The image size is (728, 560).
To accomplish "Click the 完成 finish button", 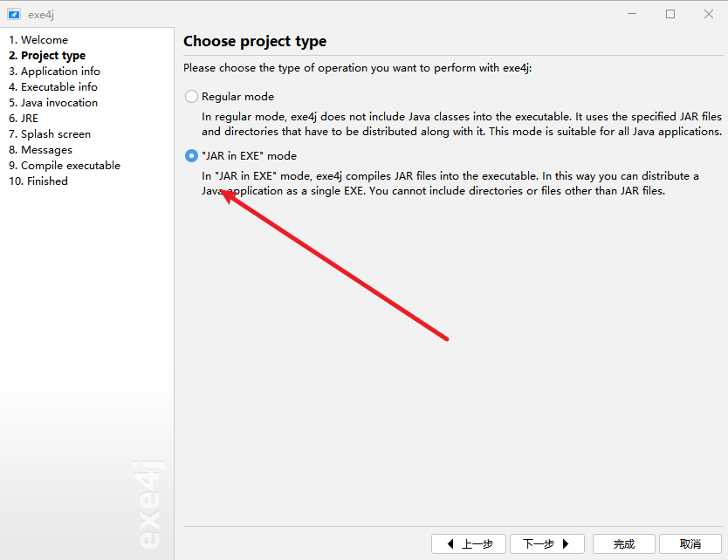I will click(623, 544).
